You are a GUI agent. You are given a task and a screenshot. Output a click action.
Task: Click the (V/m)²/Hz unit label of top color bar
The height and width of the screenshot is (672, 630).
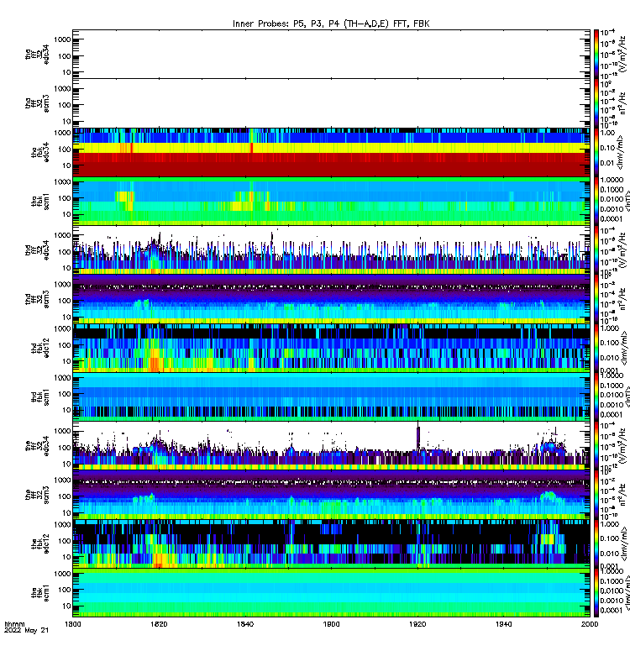pos(621,55)
